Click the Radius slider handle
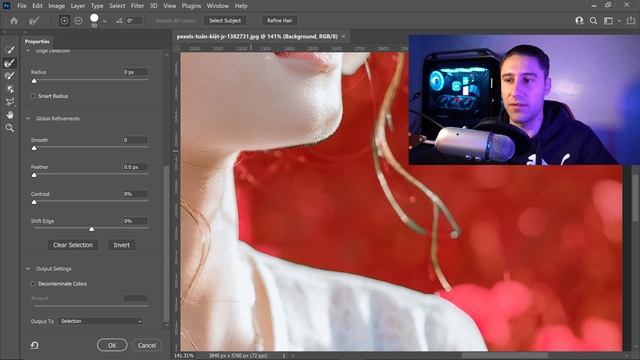 tap(34, 81)
